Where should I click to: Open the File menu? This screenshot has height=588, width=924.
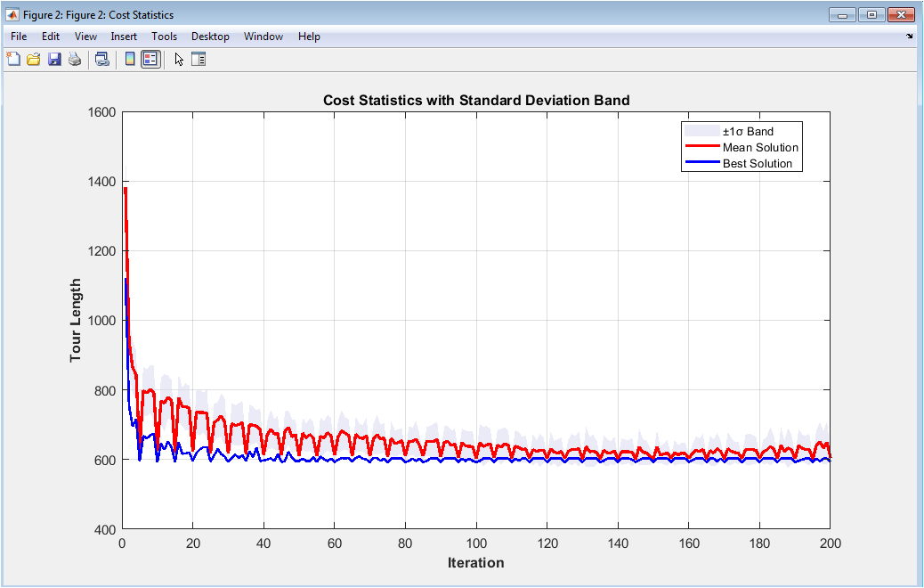(x=19, y=37)
